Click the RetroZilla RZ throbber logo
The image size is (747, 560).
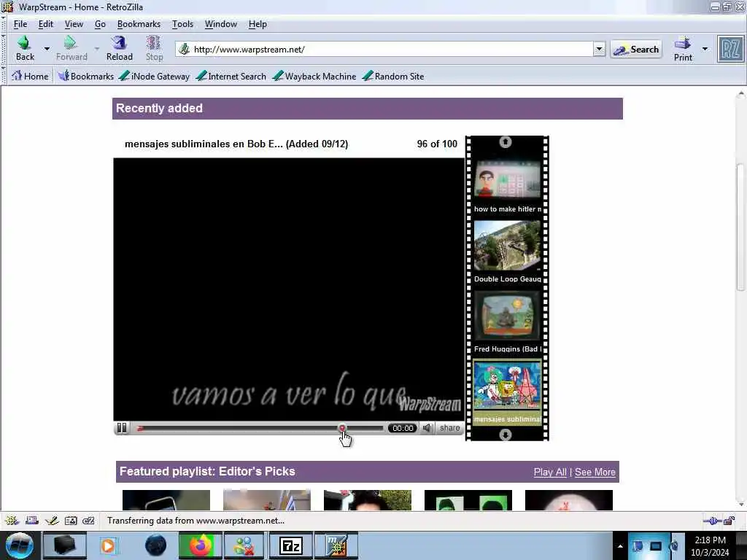click(x=730, y=50)
